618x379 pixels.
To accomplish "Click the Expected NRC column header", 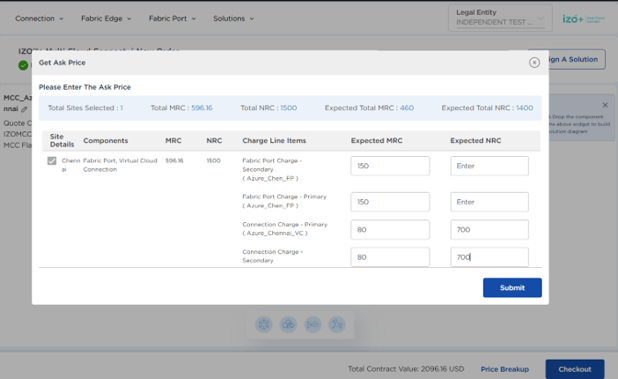I will point(476,141).
